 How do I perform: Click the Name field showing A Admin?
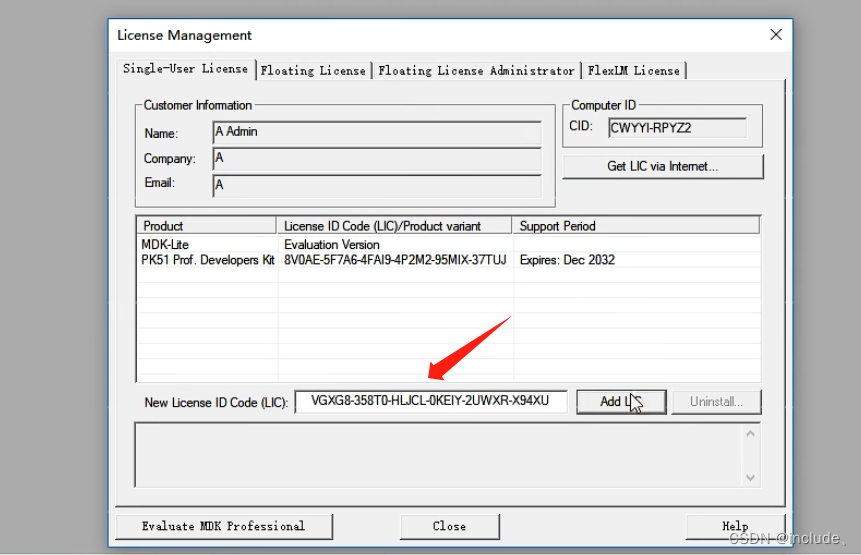click(377, 132)
